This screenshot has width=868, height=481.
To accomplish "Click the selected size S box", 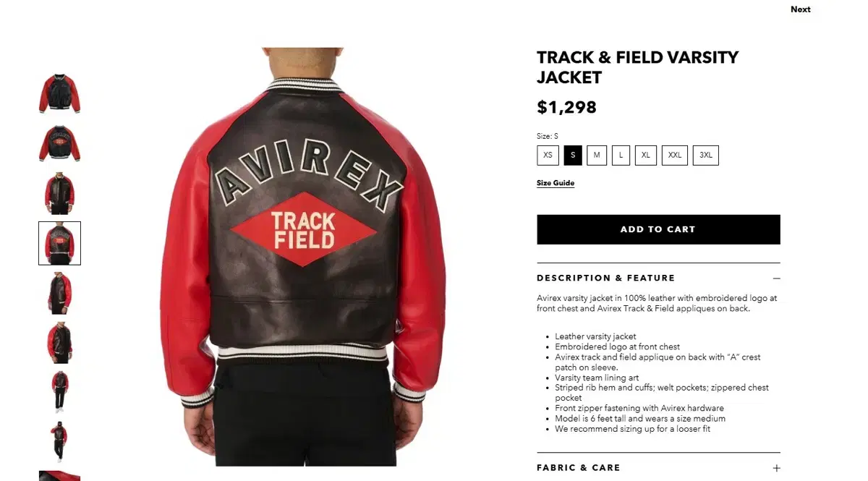I will point(573,156).
